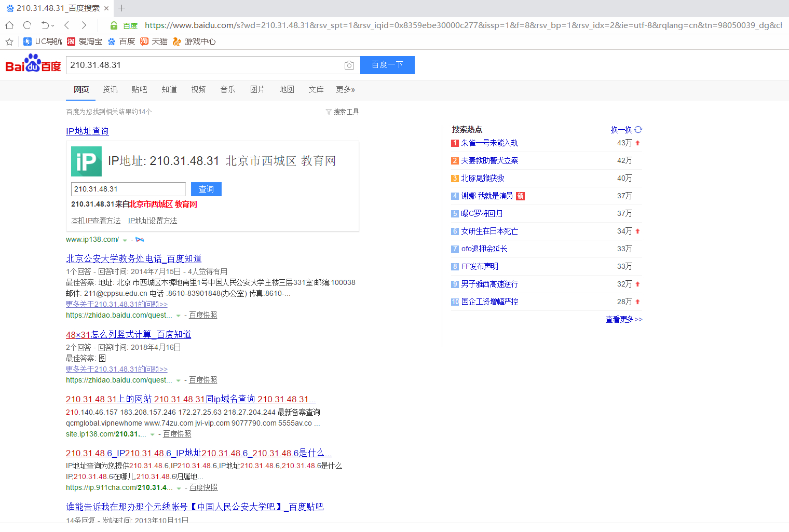Open 查看更多>> hot search link
Screen dimensions: 789x532
[x=624, y=320]
